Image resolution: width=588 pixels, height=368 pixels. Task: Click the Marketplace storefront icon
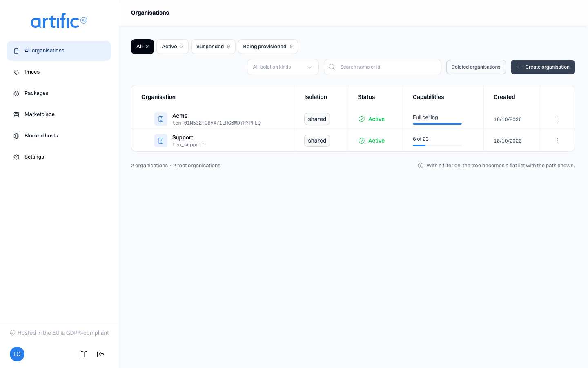coord(16,114)
